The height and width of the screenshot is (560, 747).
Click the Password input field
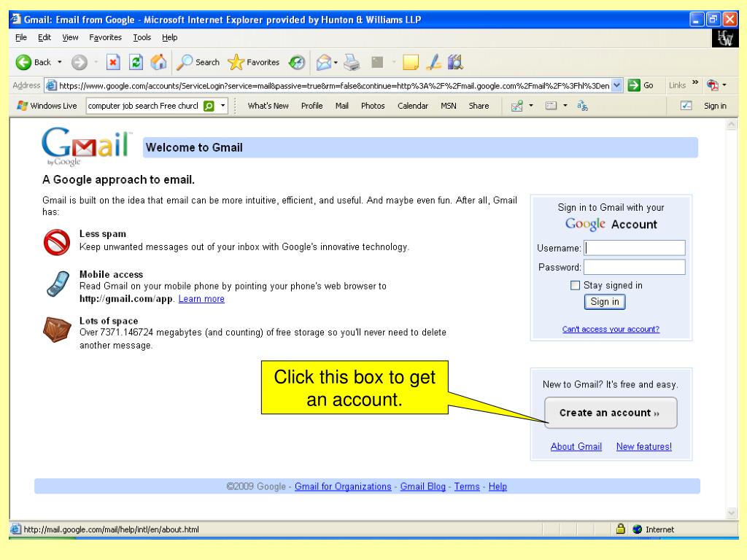click(635, 267)
